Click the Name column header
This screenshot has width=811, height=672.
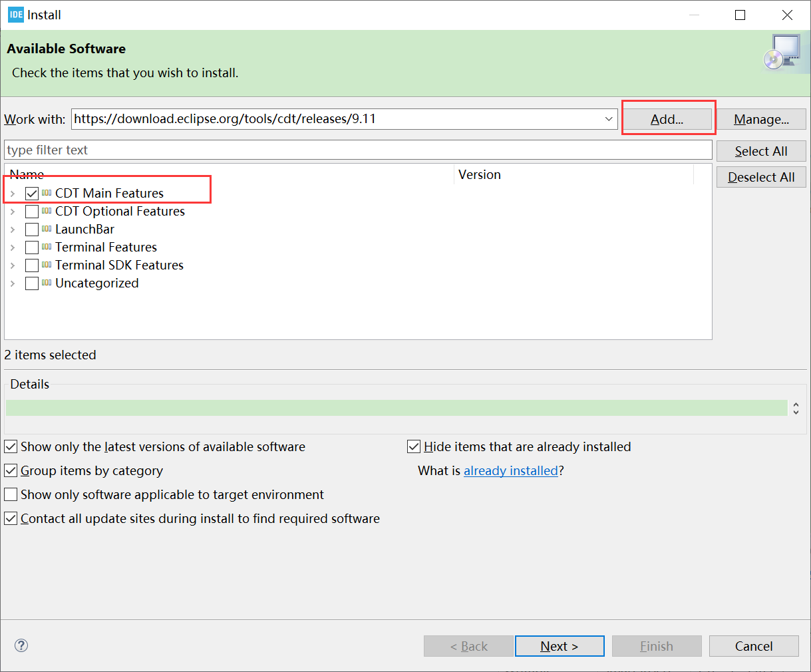(x=230, y=174)
